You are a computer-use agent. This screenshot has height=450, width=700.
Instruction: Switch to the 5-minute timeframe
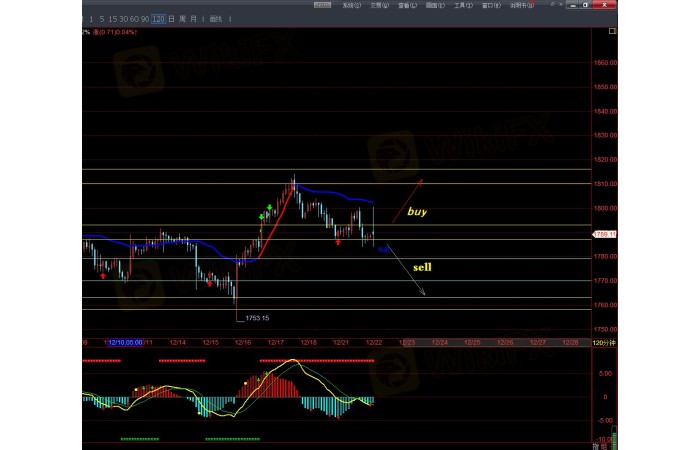tap(104, 19)
